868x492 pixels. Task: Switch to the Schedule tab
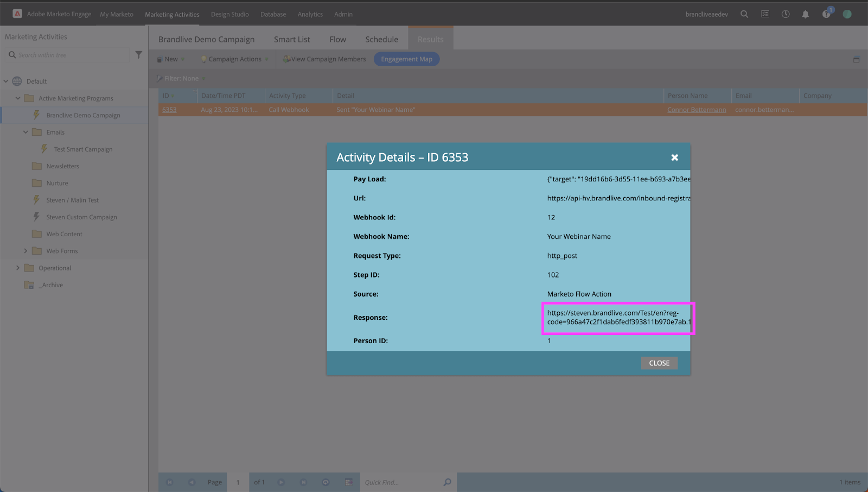[381, 39]
